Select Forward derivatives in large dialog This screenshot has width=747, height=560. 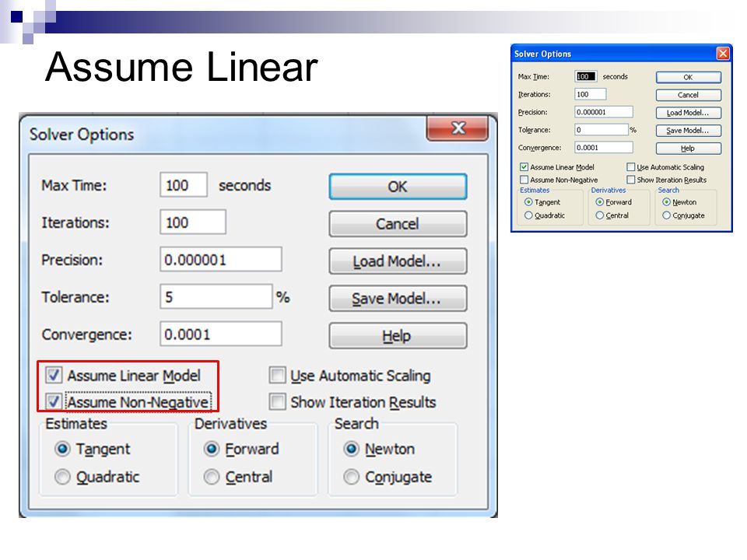[212, 449]
